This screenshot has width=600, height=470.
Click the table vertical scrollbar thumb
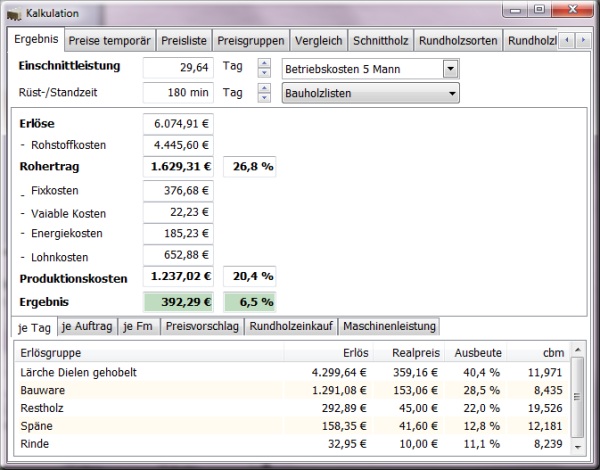tap(578, 397)
